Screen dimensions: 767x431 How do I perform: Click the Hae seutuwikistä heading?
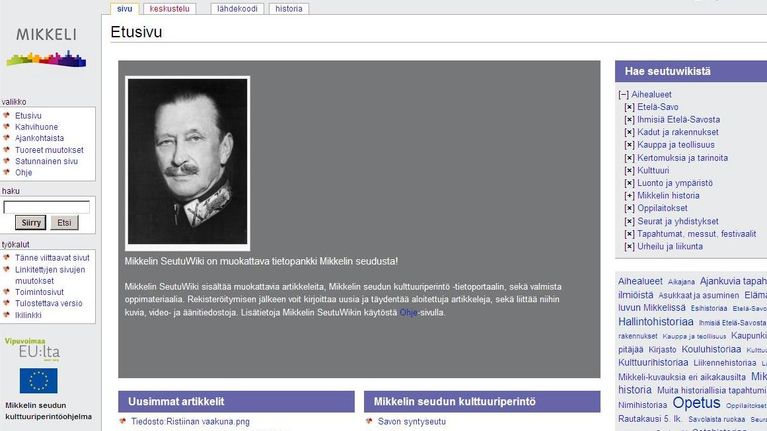click(668, 71)
